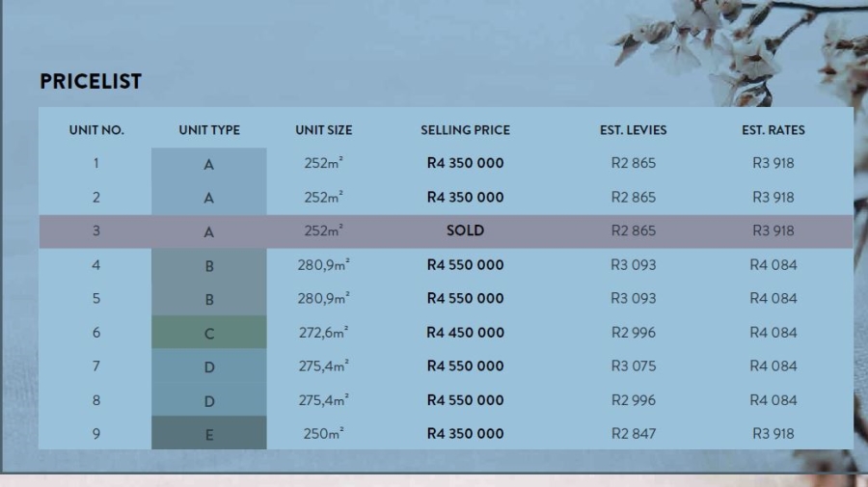The width and height of the screenshot is (868, 487).
Task: Select the green unit type C cell
Action: [209, 333]
